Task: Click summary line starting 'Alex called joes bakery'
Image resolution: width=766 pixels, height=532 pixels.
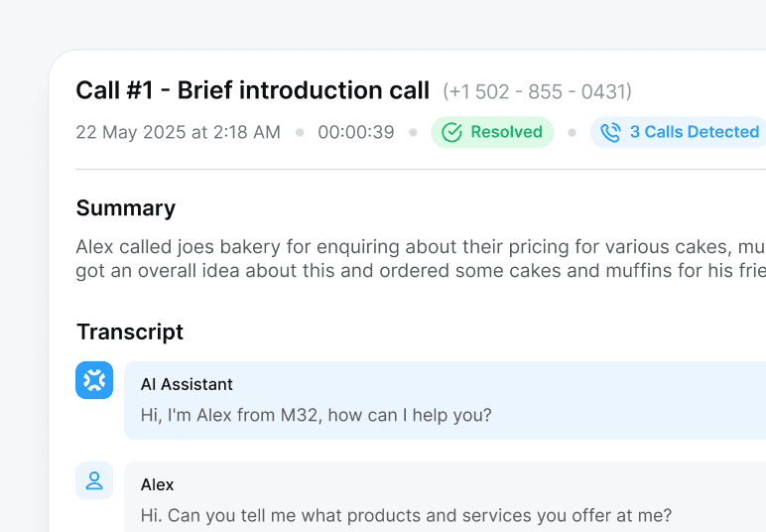Action: tap(417, 246)
